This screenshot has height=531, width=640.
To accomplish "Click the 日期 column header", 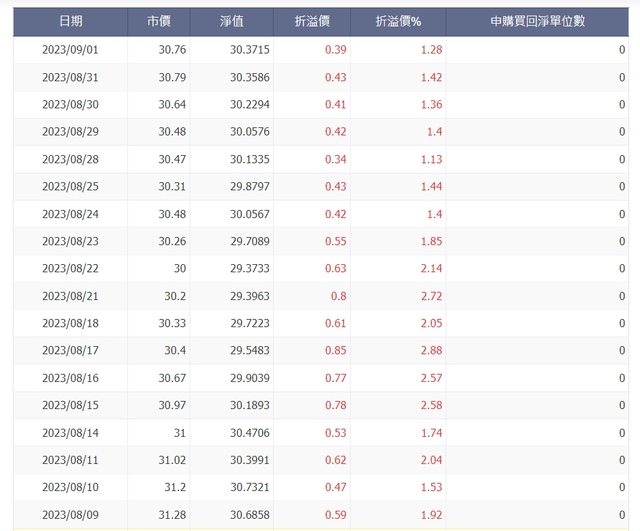I will coord(70,21).
